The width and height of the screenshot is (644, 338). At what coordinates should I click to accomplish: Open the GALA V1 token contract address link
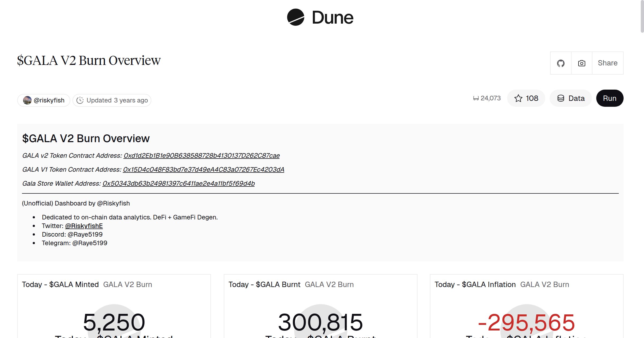point(203,170)
